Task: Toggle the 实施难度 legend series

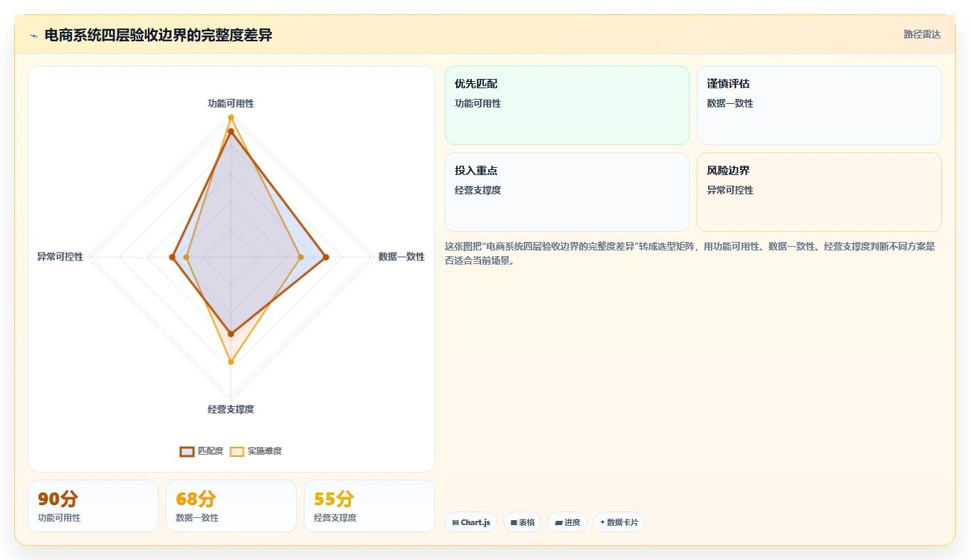Action: click(256, 451)
